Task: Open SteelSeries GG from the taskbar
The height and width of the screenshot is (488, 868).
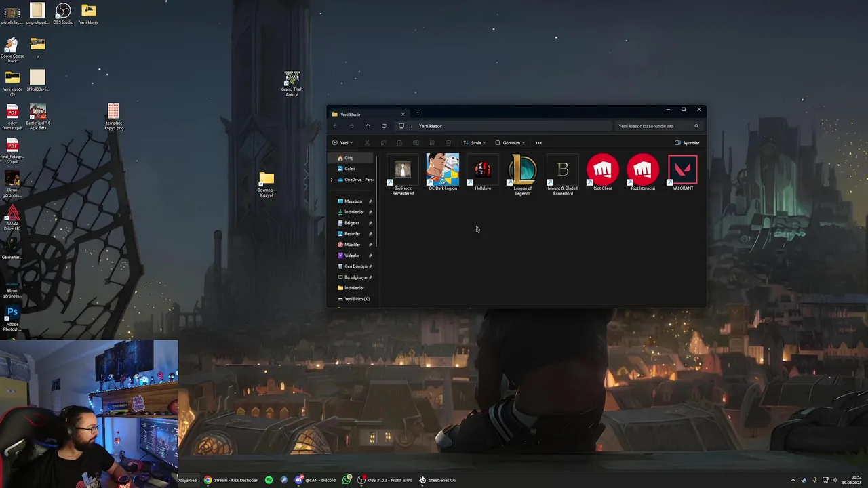Action: click(x=437, y=480)
